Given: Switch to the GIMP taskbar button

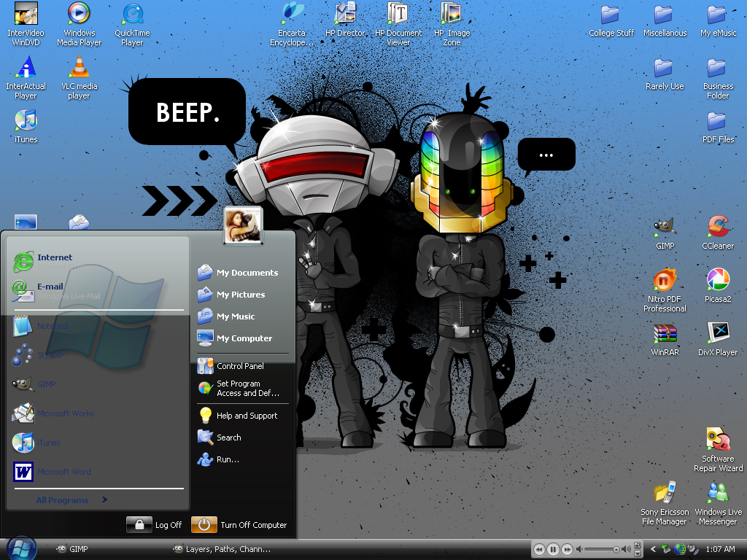Looking at the screenshot, I should [x=72, y=549].
